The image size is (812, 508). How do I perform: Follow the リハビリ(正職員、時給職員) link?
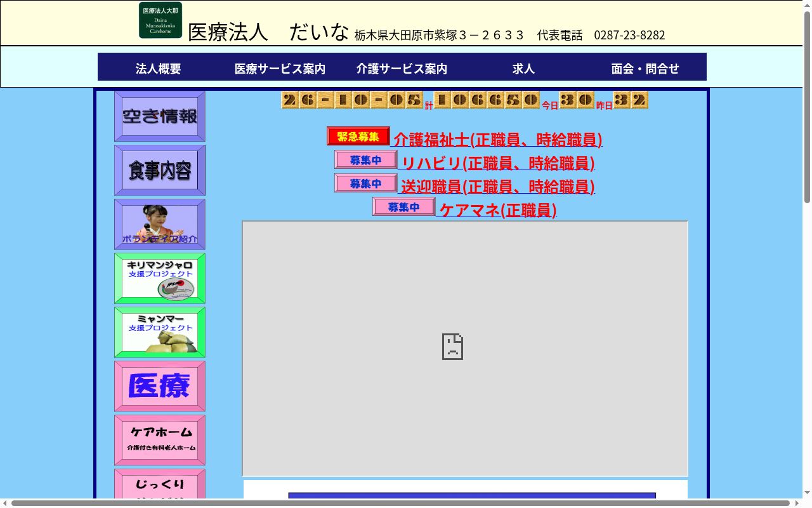tap(498, 163)
